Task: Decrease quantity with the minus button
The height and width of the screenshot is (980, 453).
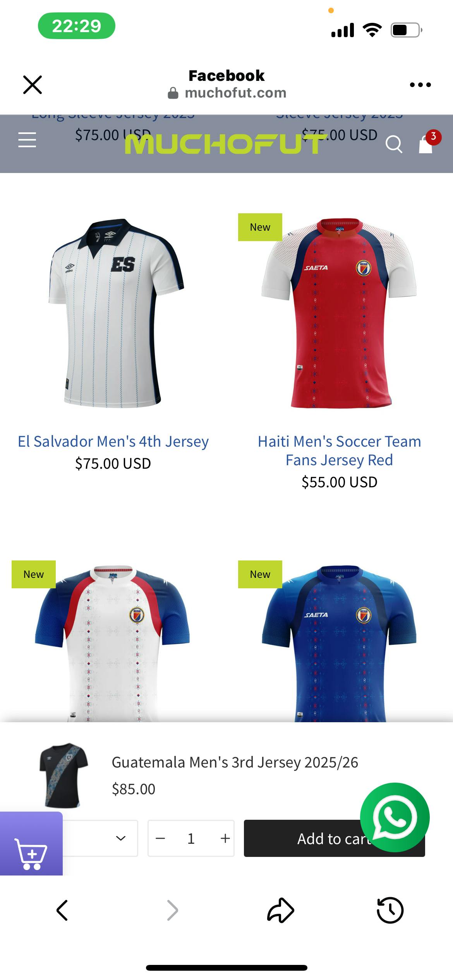Action: 160,838
